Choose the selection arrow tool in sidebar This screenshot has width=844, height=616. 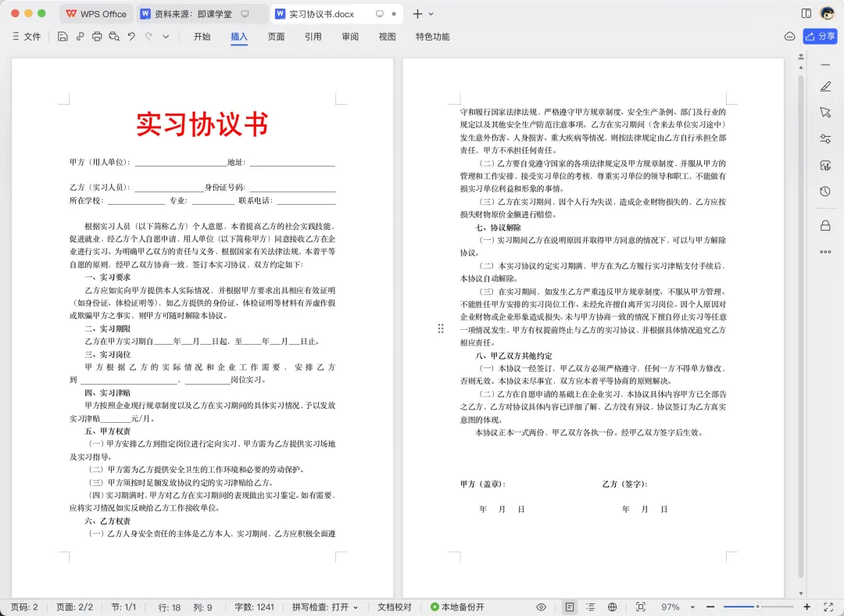click(825, 112)
